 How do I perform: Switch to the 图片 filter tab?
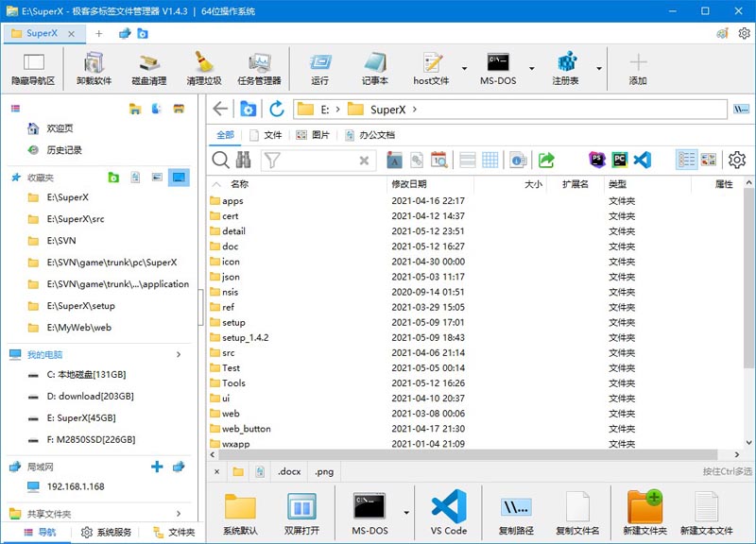click(313, 135)
